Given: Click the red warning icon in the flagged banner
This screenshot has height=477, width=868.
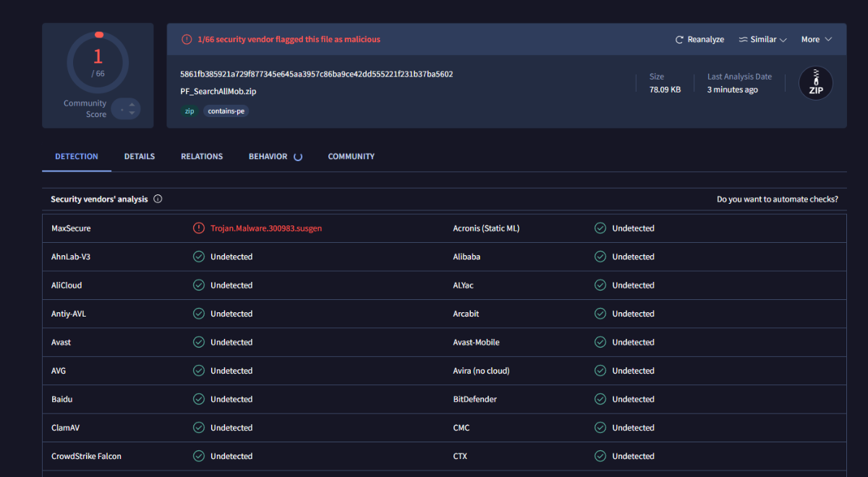Looking at the screenshot, I should (187, 40).
